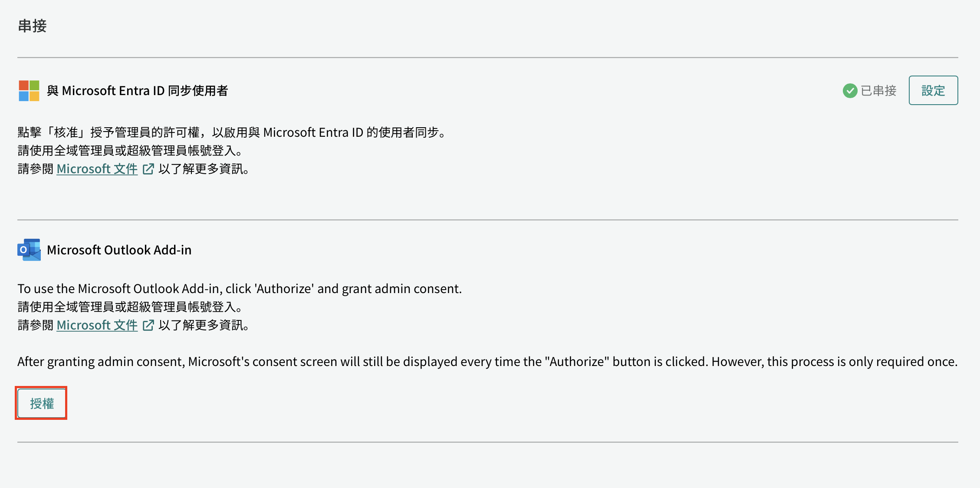Click external-link icon in Entra ID section

pos(148,169)
